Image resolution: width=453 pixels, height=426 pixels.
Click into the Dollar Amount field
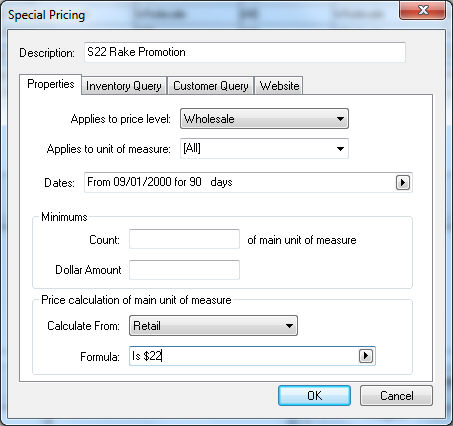(184, 270)
